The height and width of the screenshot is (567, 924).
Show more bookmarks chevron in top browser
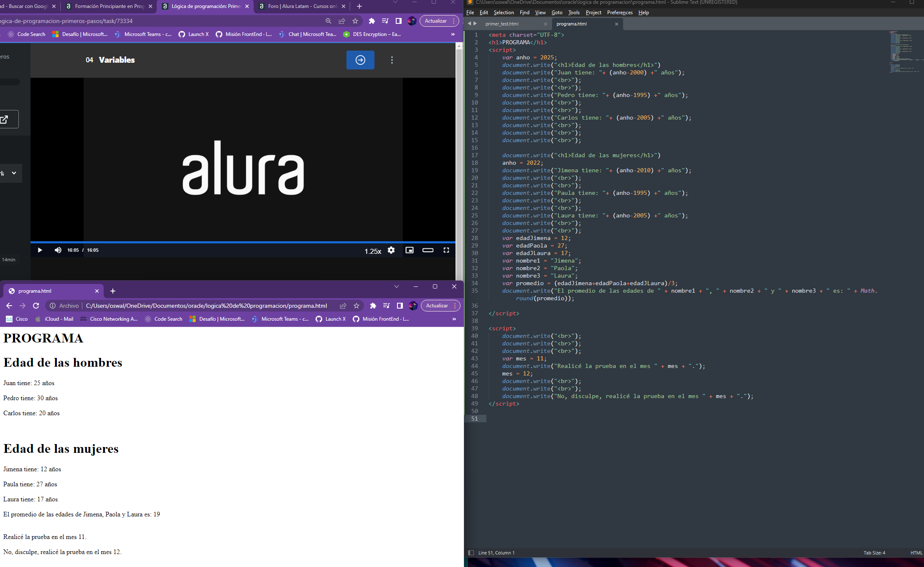453,34
